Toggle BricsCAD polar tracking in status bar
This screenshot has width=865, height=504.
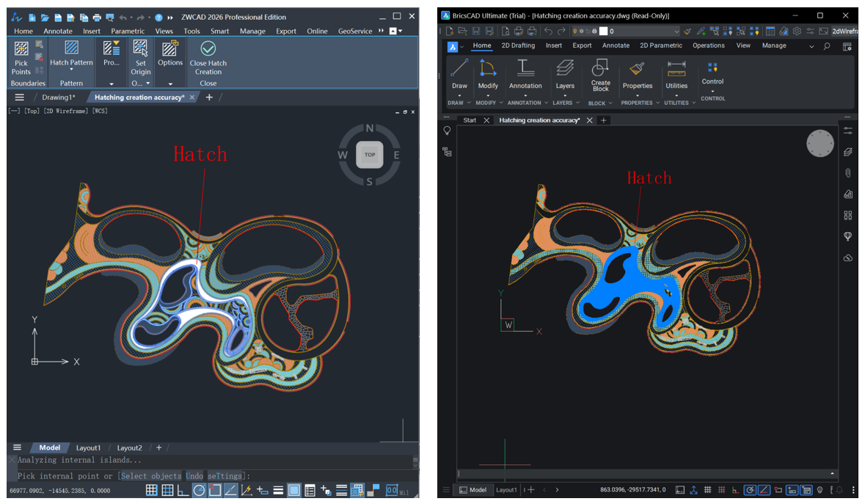[750, 489]
